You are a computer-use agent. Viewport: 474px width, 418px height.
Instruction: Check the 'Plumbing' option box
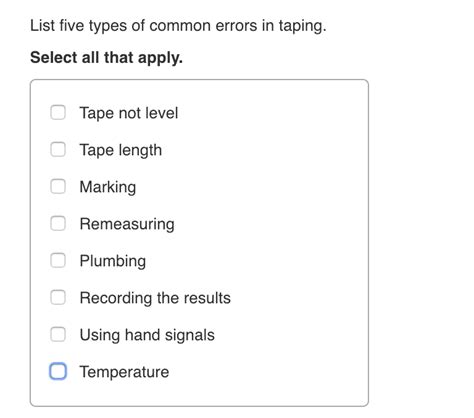point(58,260)
